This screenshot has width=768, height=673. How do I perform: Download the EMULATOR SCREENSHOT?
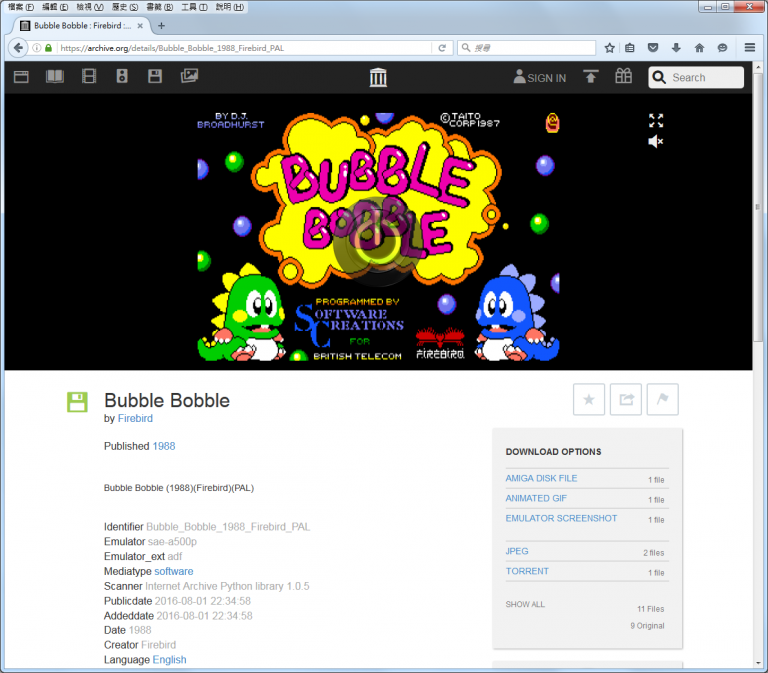coord(561,518)
